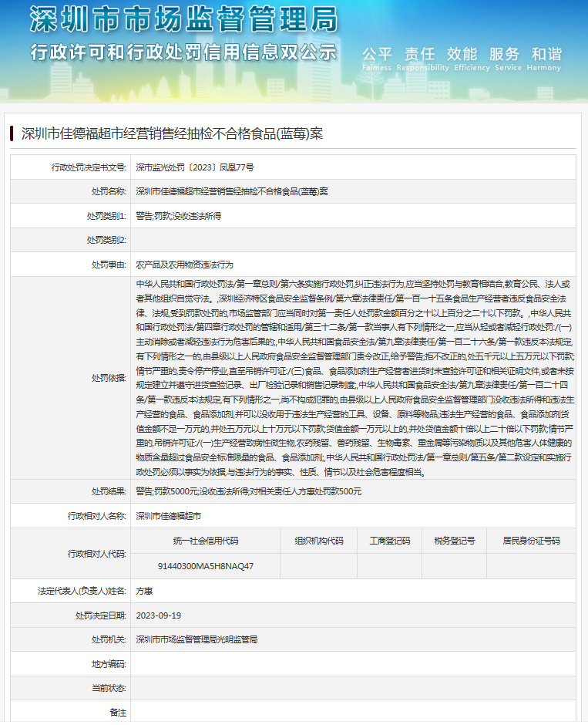Click the page heading 深圳市佳德福超市经营销售经抽检不合格食品(蓝莓)案
The image size is (588, 725).
(172, 133)
